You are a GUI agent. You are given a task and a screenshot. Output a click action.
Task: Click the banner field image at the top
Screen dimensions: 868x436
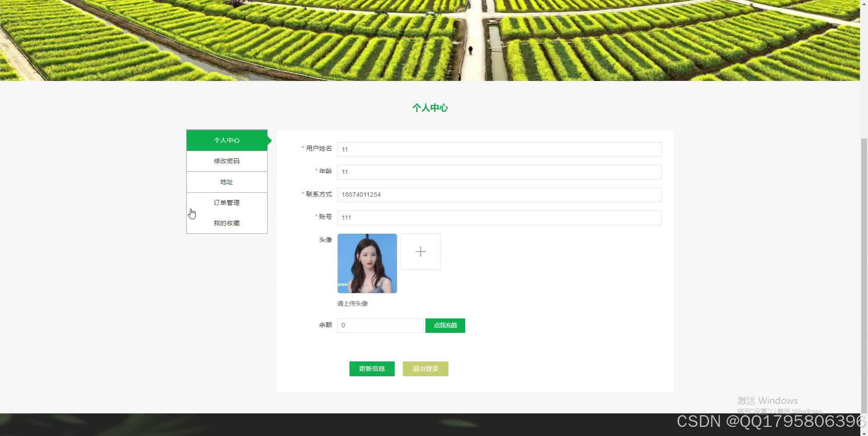[x=429, y=41]
